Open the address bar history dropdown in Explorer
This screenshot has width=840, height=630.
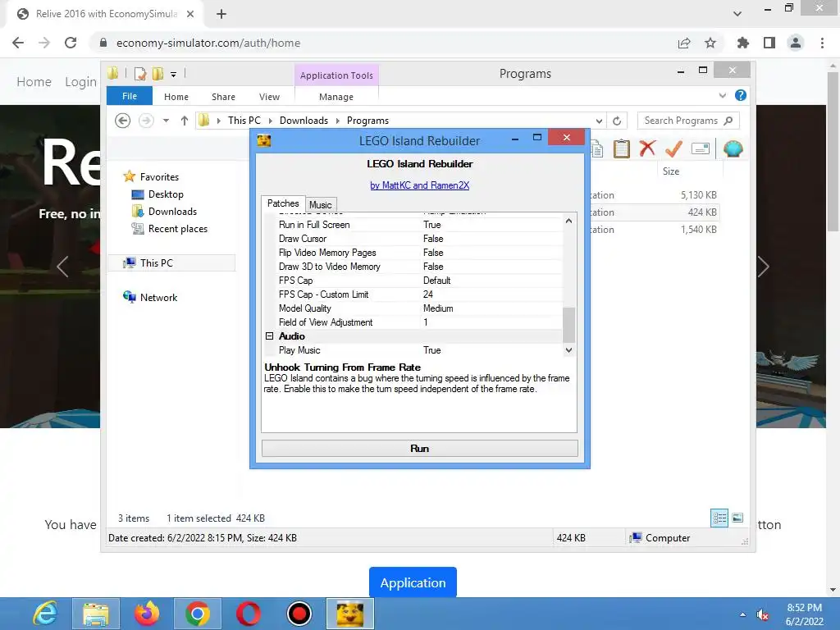(599, 121)
